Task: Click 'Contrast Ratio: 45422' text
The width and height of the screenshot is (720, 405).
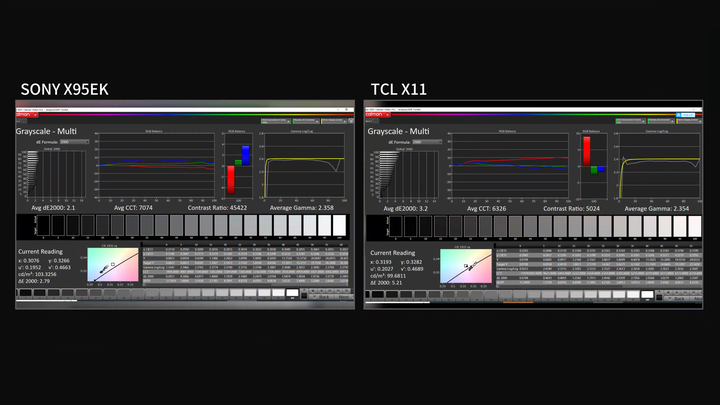Action: pyautogui.click(x=217, y=208)
